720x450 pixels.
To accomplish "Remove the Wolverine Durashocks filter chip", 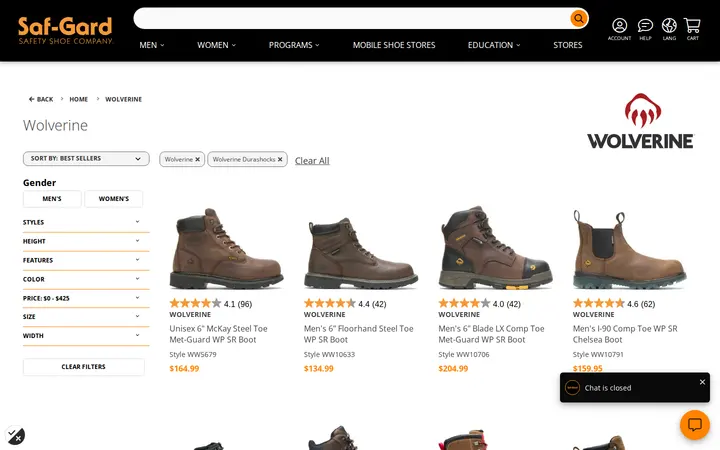I will click(280, 159).
